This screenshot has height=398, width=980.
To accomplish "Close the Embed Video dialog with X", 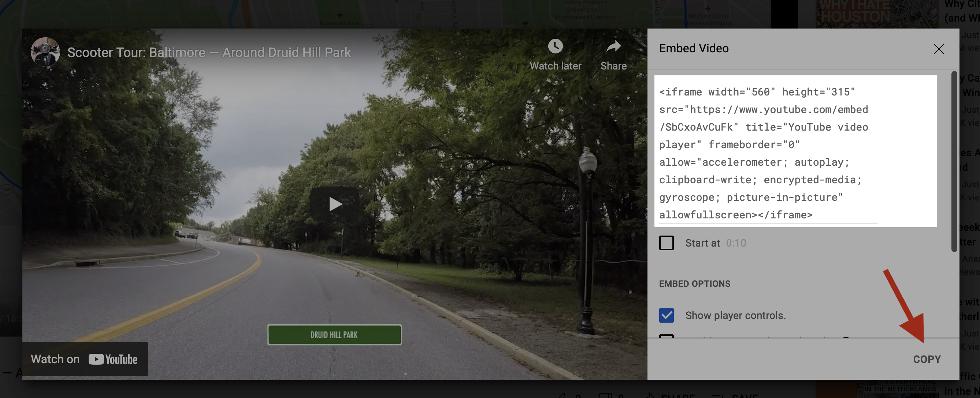I will [x=938, y=49].
